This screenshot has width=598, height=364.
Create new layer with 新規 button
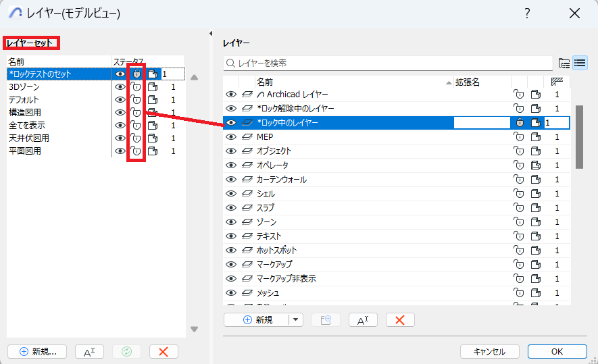(x=257, y=320)
